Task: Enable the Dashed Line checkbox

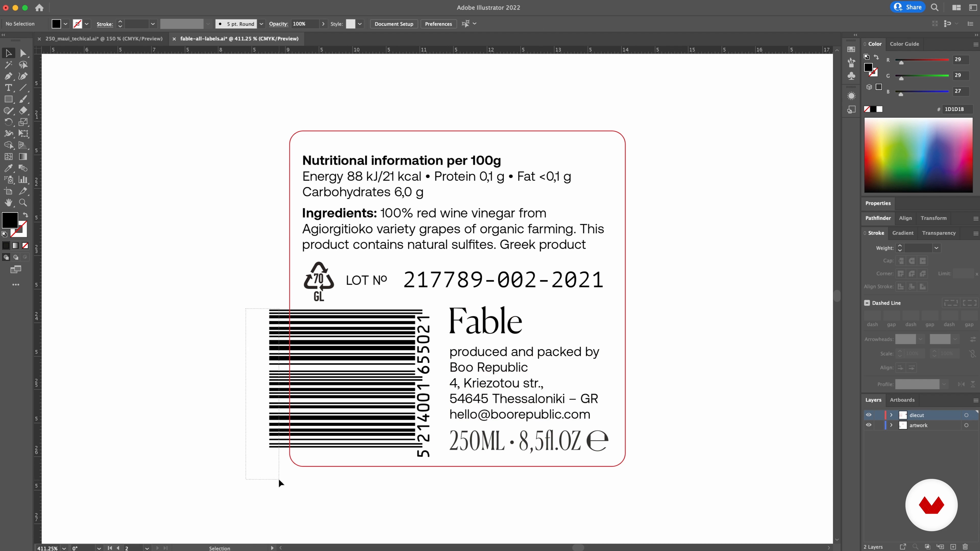Action: tap(867, 303)
